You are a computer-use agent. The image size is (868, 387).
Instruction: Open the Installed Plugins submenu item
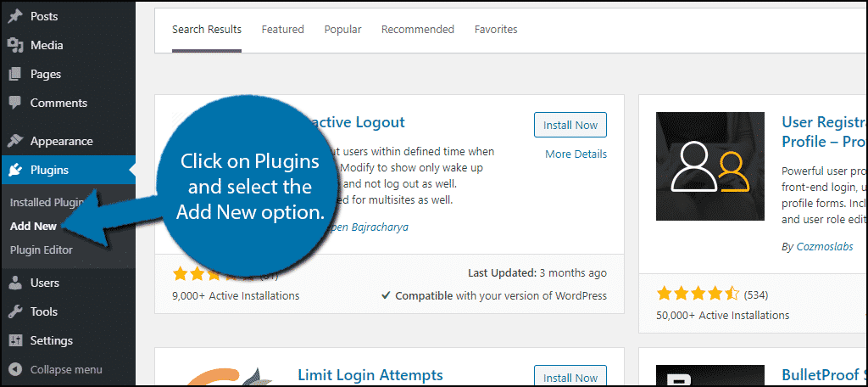coord(47,202)
